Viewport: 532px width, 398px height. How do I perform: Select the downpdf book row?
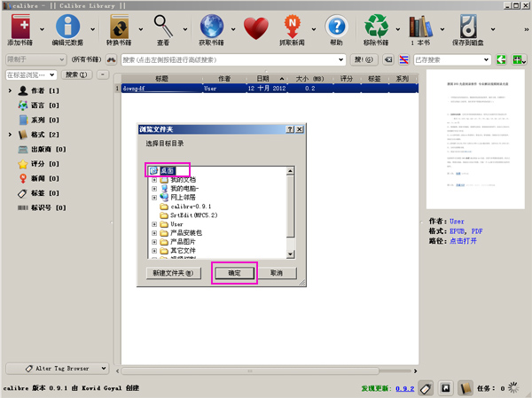tap(270, 89)
